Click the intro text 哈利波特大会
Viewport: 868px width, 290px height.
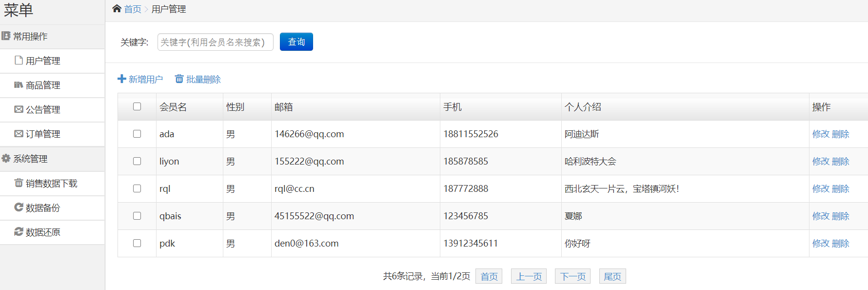point(591,161)
